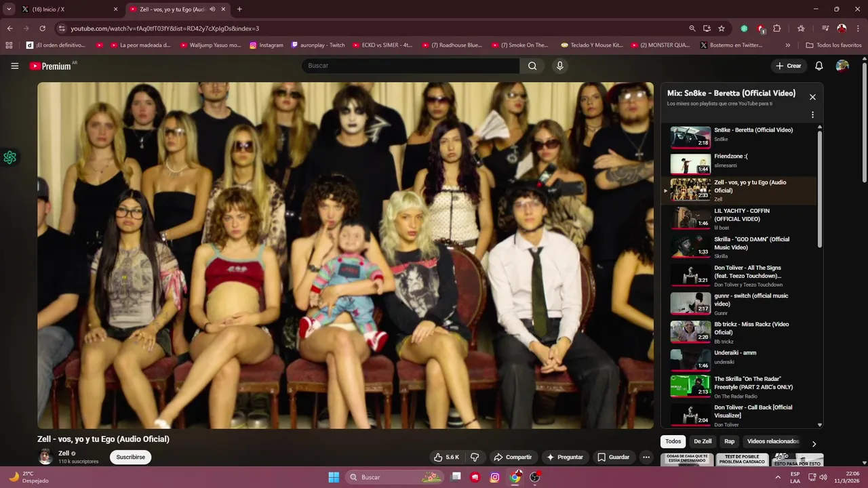This screenshot has height=488, width=868.
Task: Play Don Toliver - All The Signs
Action: tap(739, 275)
